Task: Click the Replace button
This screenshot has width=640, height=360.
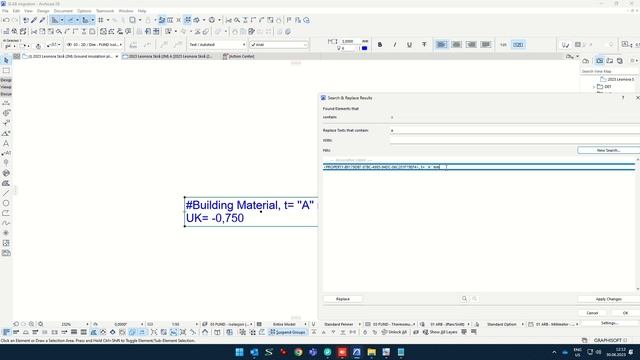Action: 343,299
